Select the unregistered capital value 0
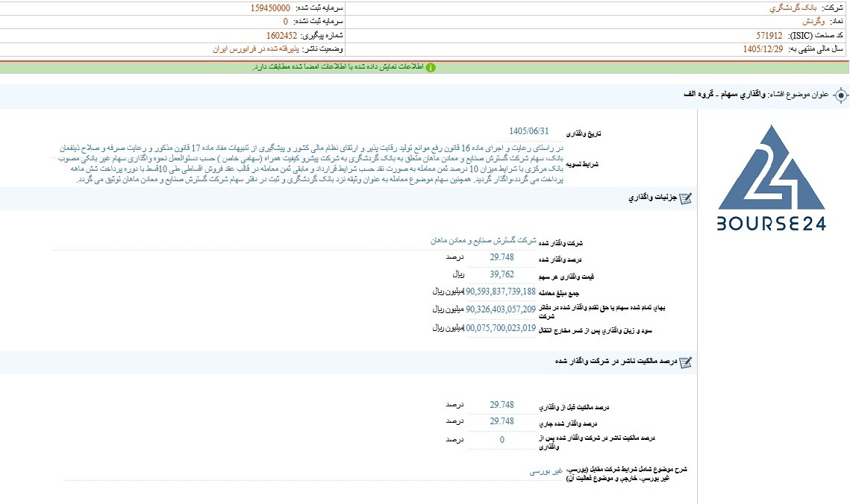Screen dimensions: 850x504 pos(286,22)
